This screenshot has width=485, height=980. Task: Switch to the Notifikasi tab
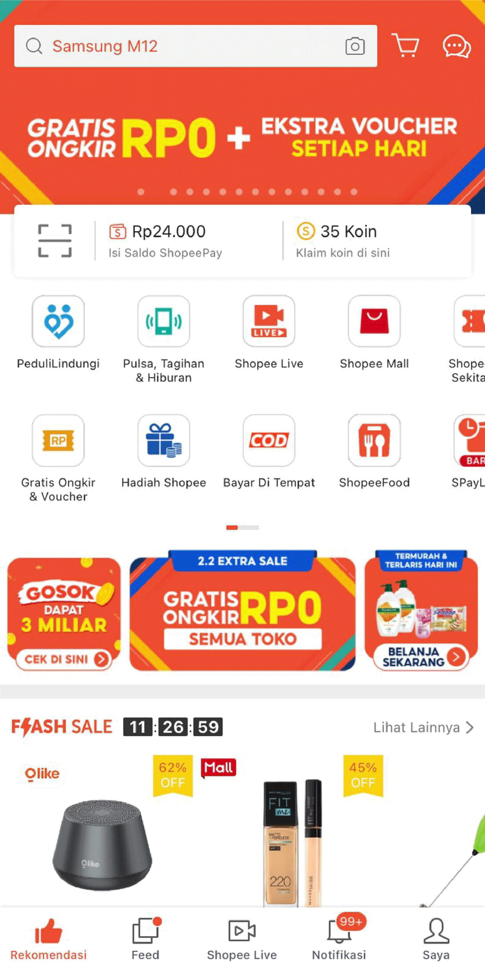(x=339, y=939)
